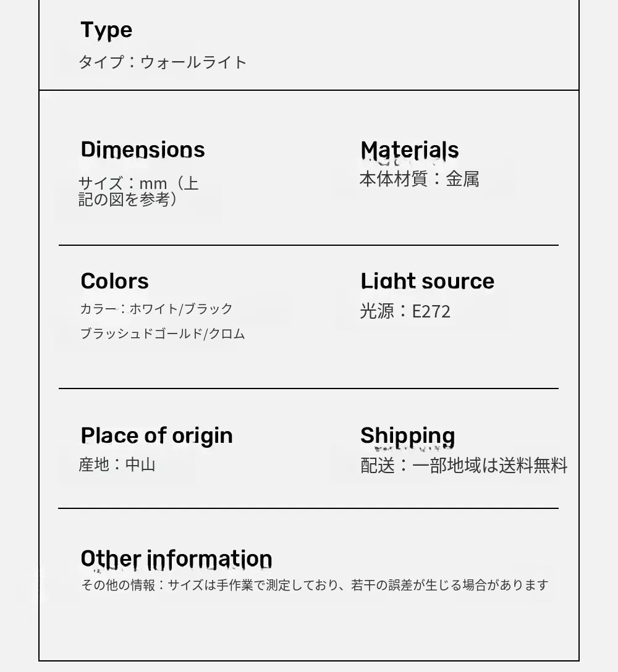Select the 産地：中山 text
This screenshot has height=672, width=618.
[x=116, y=464]
